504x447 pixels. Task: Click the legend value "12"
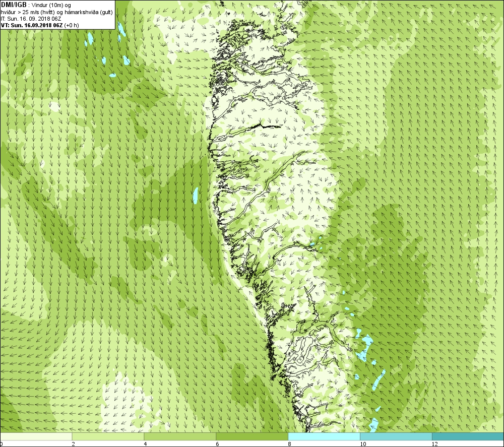435,444
